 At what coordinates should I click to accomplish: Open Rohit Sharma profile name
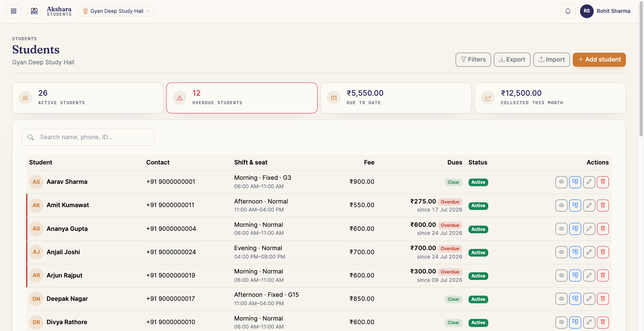613,11
